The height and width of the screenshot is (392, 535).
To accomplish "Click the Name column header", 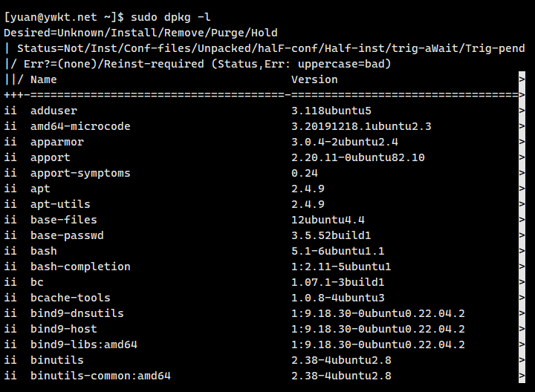I will coord(44,79).
